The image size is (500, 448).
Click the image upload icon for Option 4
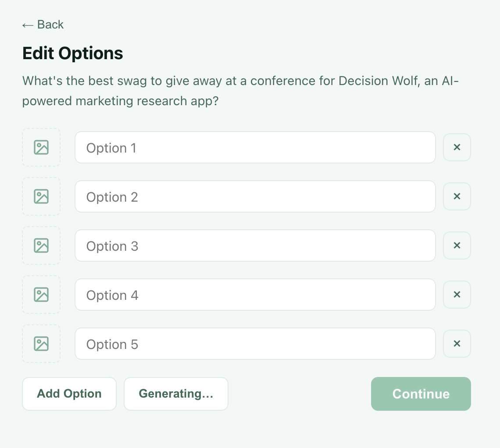pos(41,295)
